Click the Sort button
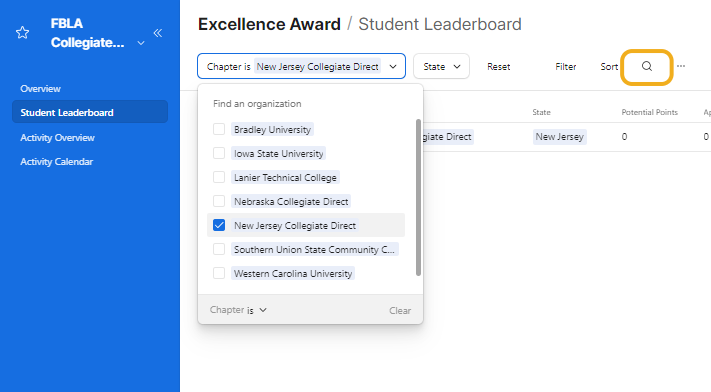711x392 pixels. click(609, 67)
